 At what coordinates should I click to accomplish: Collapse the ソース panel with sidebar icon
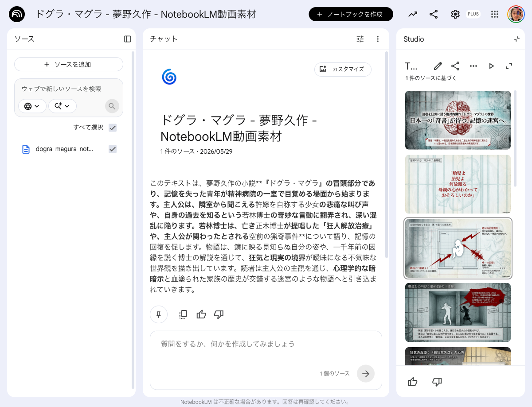point(128,39)
